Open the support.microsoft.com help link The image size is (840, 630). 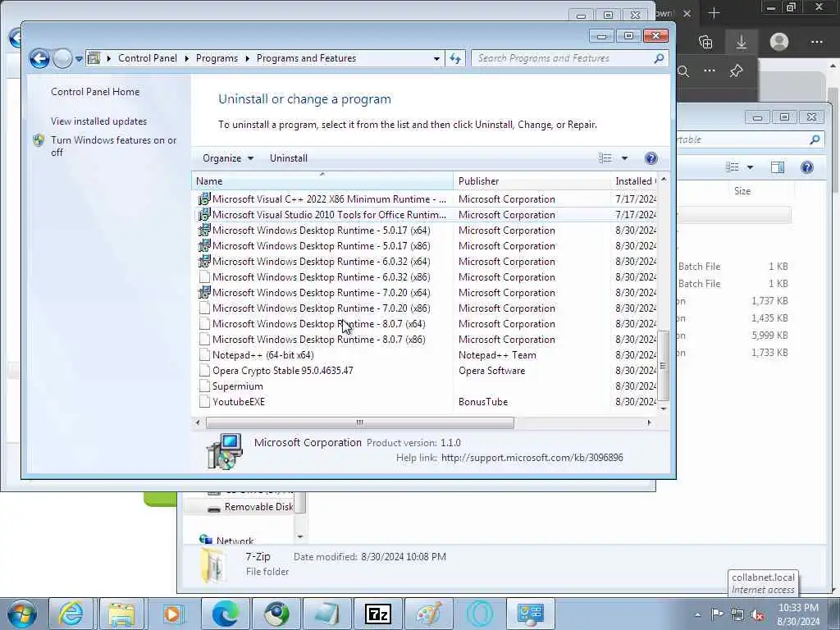(x=532, y=458)
